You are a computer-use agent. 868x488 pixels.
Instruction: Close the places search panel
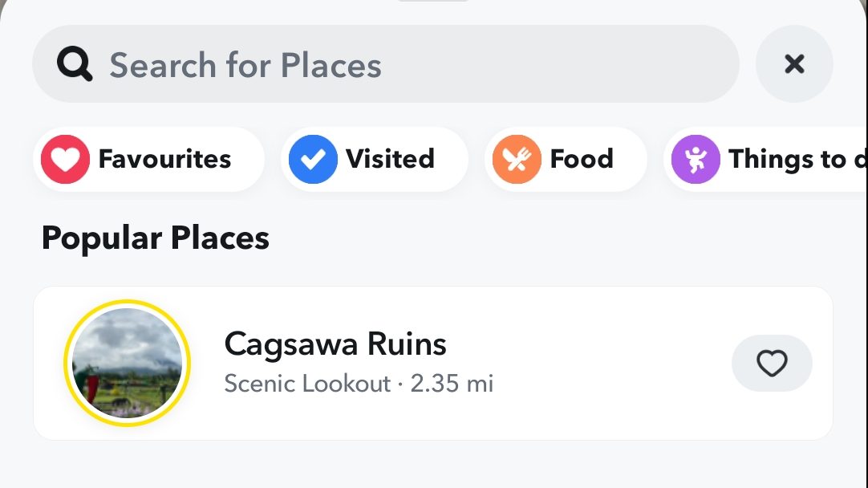(x=794, y=64)
